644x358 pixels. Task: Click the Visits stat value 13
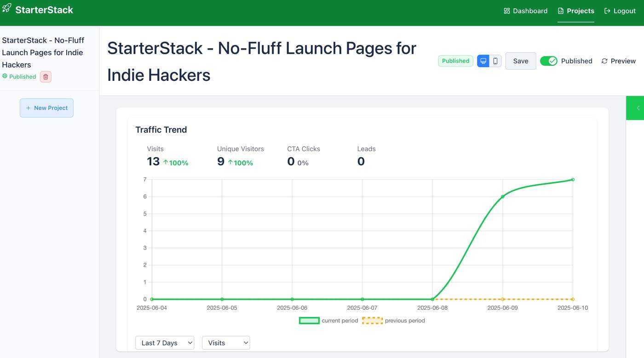pos(153,162)
